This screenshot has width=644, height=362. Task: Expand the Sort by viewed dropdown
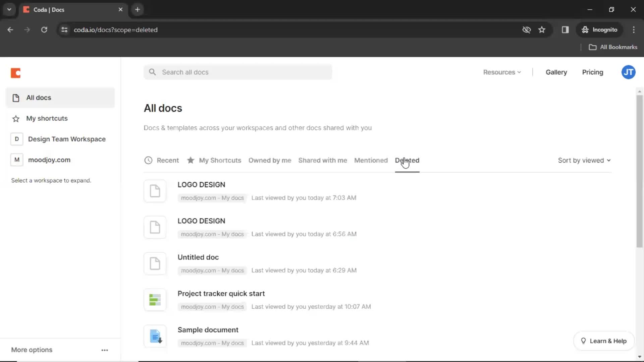coord(584,160)
